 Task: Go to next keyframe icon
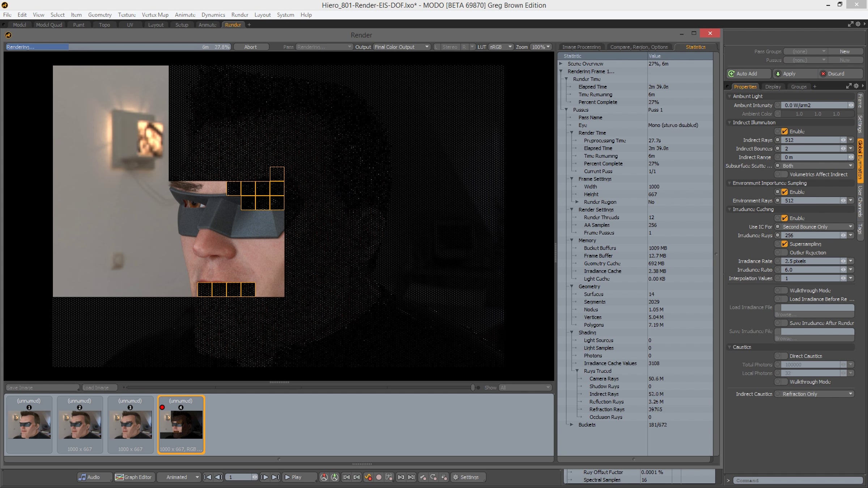(x=401, y=477)
